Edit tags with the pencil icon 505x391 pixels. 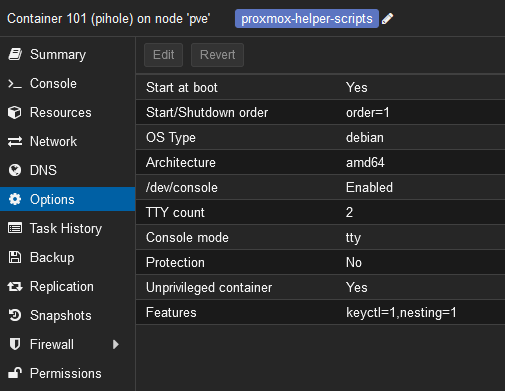[387, 19]
